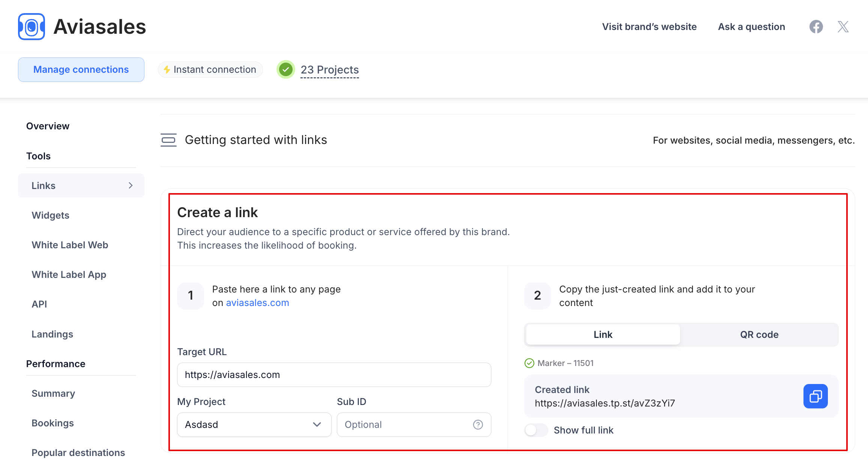868x468 pixels.
Task: Open API in the sidebar
Action: pos(39,304)
